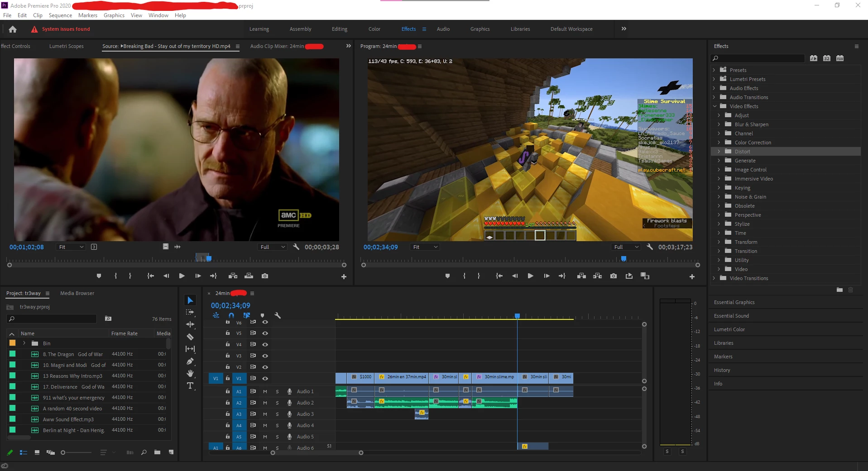Switch Project panel to list view

click(x=24, y=452)
